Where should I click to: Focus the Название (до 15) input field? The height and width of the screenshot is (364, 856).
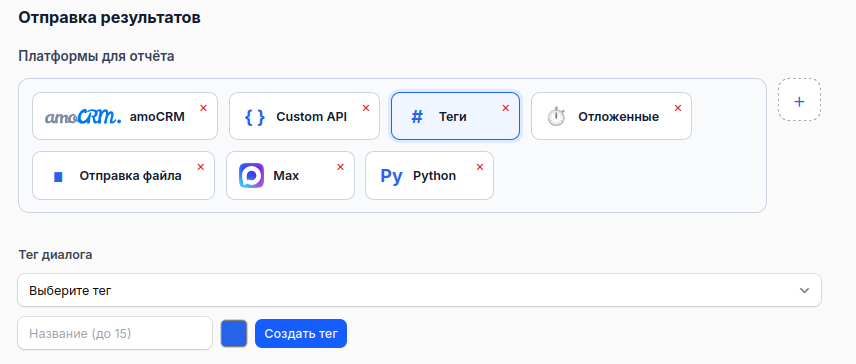pos(115,333)
